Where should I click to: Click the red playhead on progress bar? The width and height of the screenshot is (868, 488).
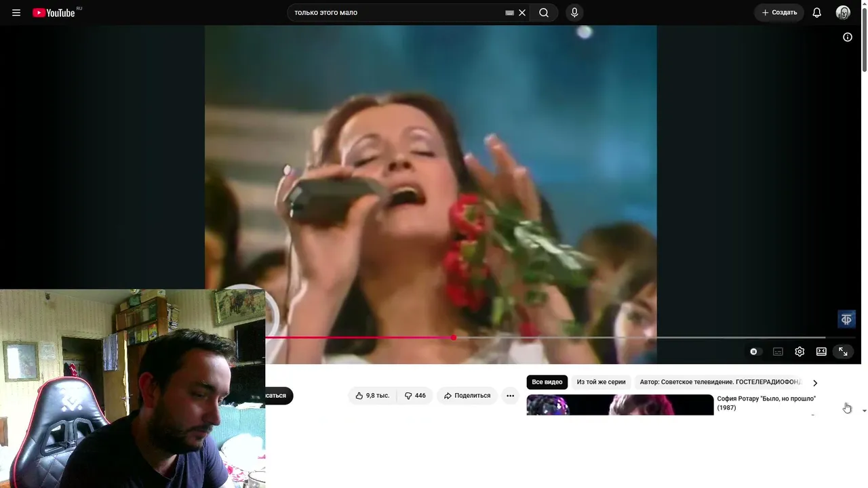[x=453, y=338]
